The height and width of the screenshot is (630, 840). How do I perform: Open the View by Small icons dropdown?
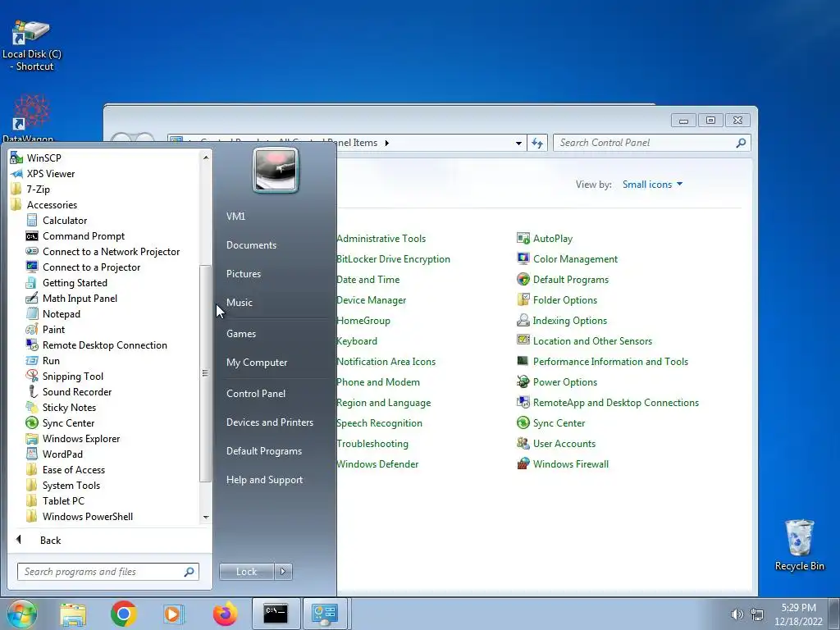click(x=652, y=185)
